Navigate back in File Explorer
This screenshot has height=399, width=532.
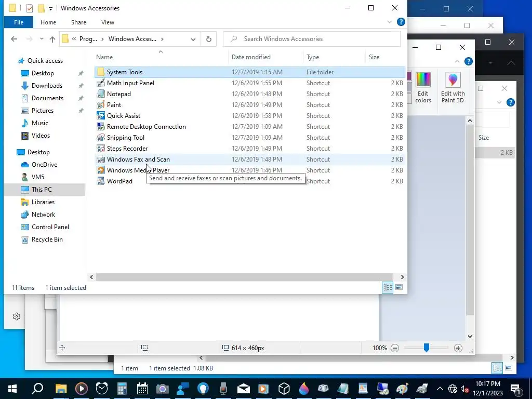14,39
